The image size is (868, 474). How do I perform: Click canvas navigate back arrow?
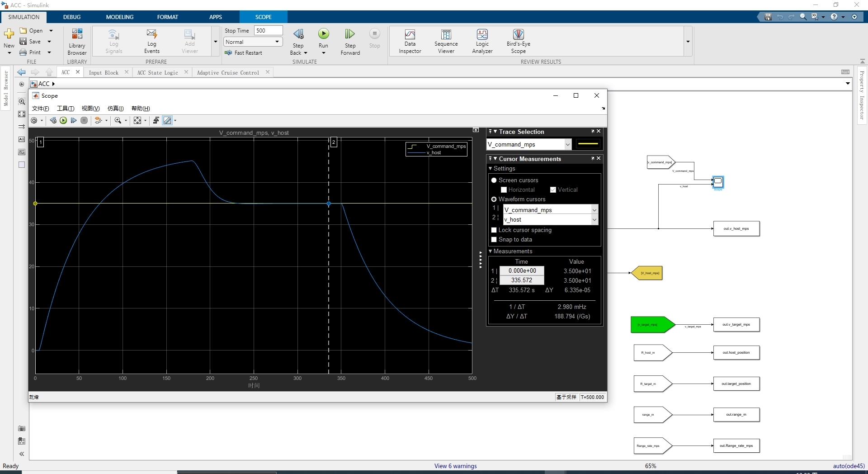[21, 72]
